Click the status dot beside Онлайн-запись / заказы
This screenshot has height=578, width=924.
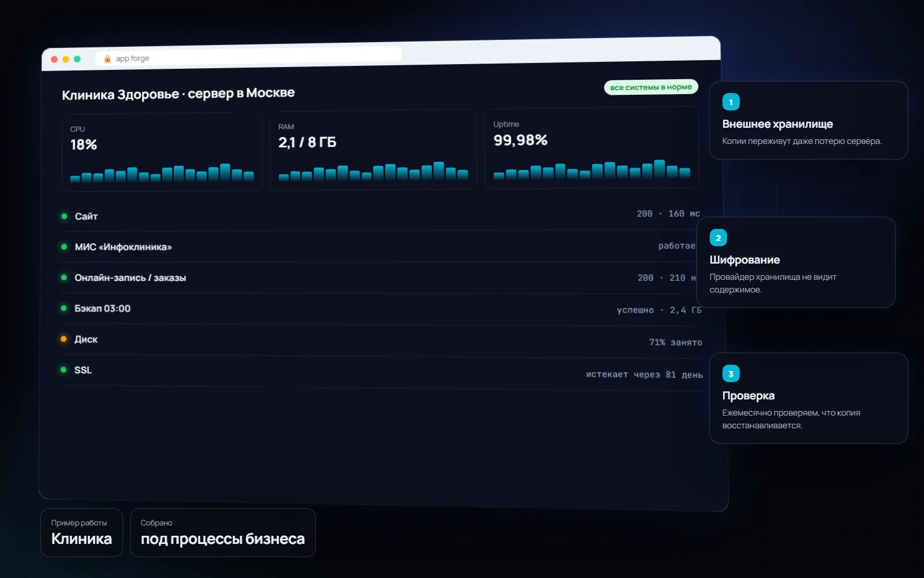(64, 277)
